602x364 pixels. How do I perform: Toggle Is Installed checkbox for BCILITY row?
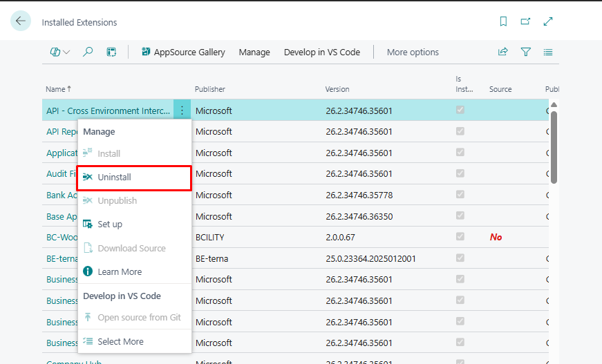460,236
